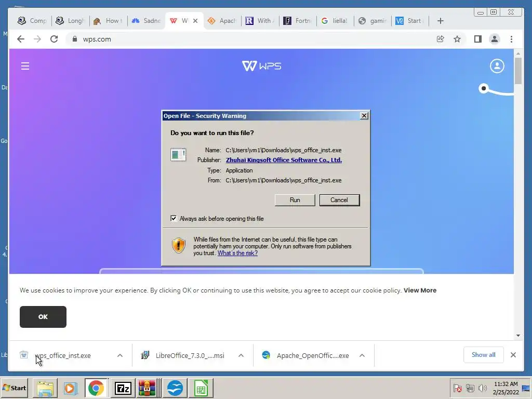532x399 pixels.
Task: Open the View More cookie policy link
Action: pos(420,290)
